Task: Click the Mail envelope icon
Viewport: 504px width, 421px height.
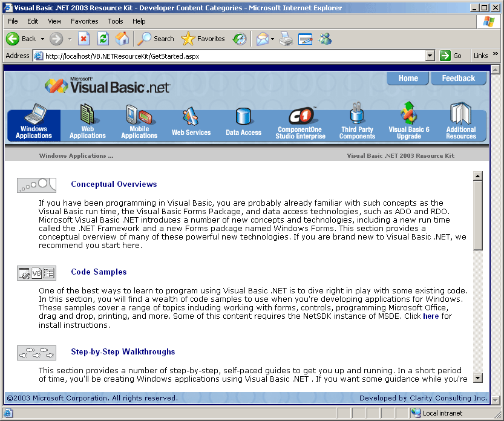Action: click(x=263, y=39)
